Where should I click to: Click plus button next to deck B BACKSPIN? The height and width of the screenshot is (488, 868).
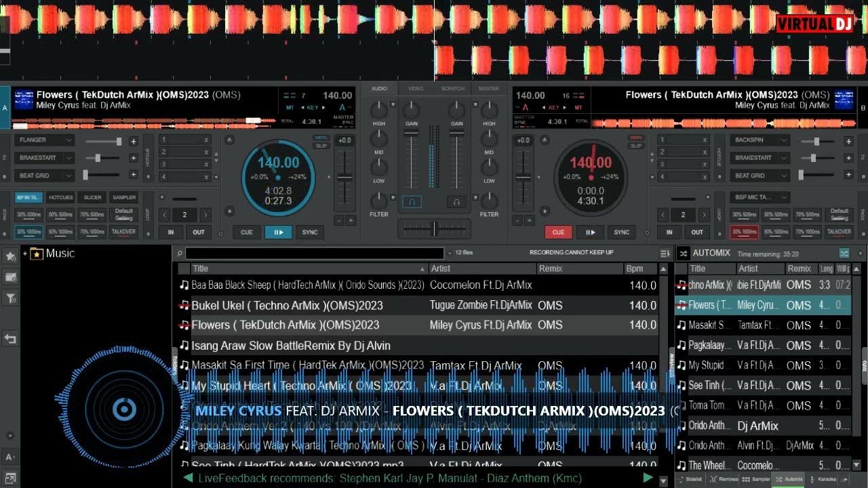848,141
